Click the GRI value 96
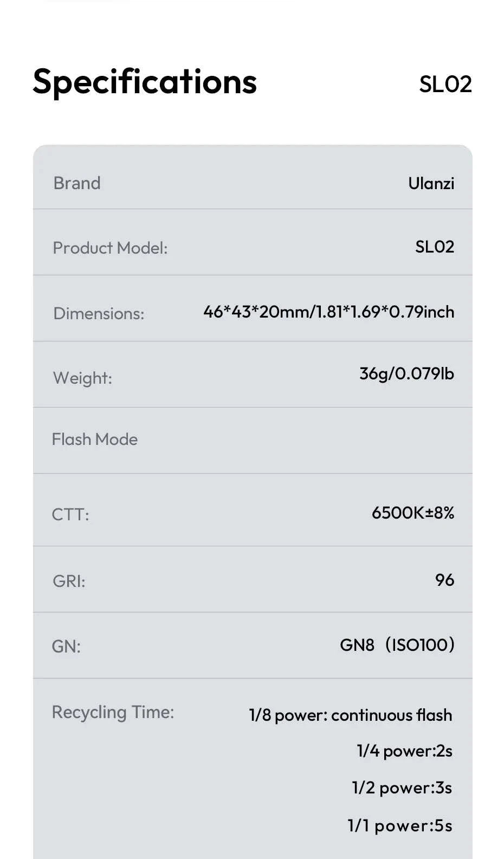The width and height of the screenshot is (504, 859). click(x=444, y=580)
